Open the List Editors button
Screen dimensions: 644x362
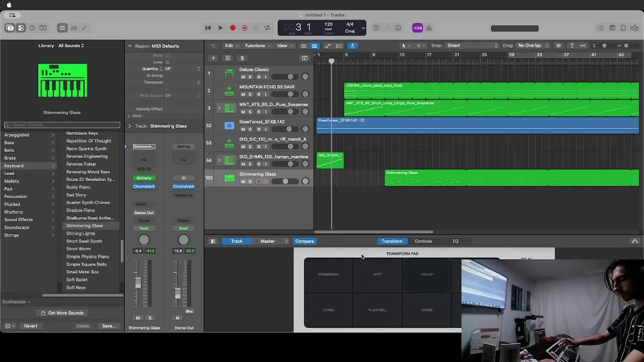coord(601,28)
